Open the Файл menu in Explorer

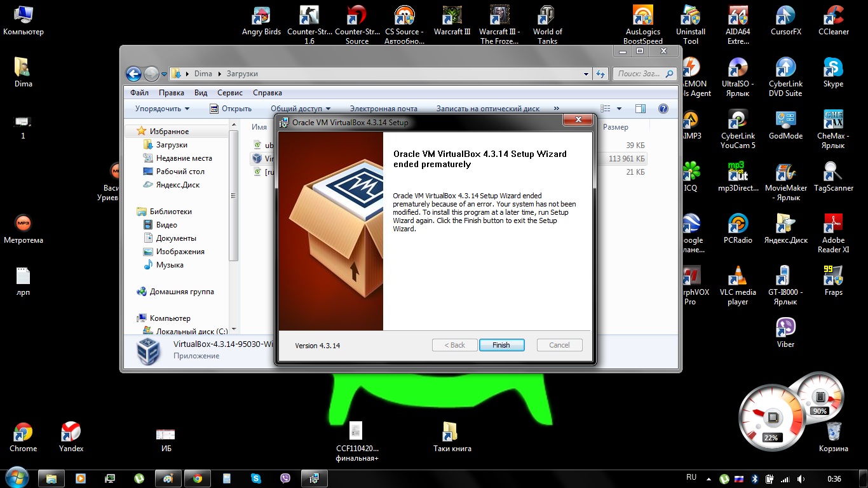(x=139, y=93)
